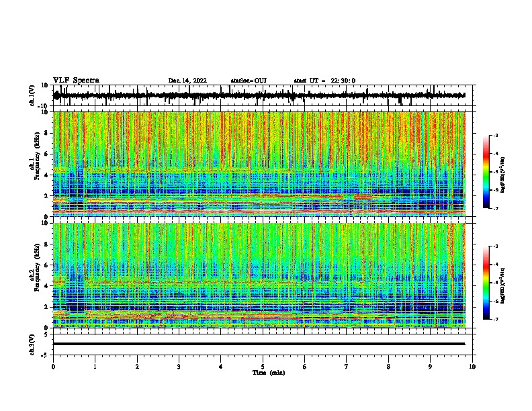This screenshot has width=532, height=411.
Task: Click the ch.2 spectrogram color scale bar
Action: (x=486, y=283)
